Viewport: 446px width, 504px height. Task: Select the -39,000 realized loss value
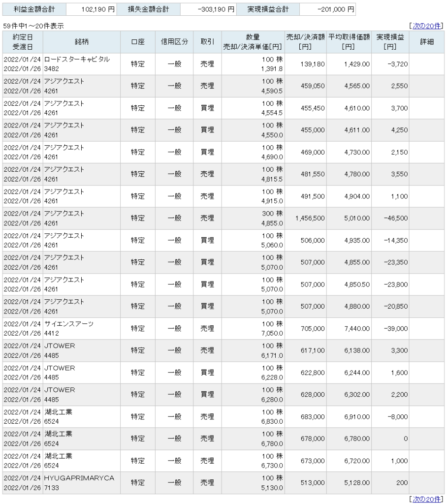(396, 328)
